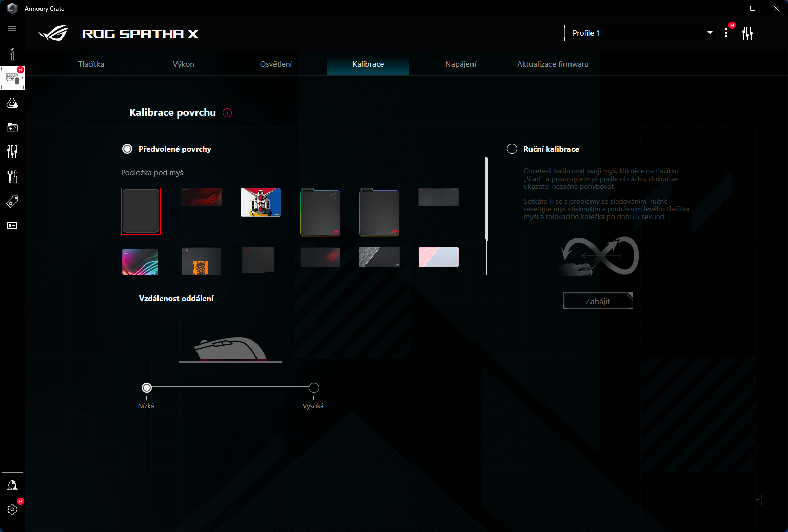Open Scenario Profiles sliders icon in sidebar
The image size is (788, 532).
coord(12,151)
